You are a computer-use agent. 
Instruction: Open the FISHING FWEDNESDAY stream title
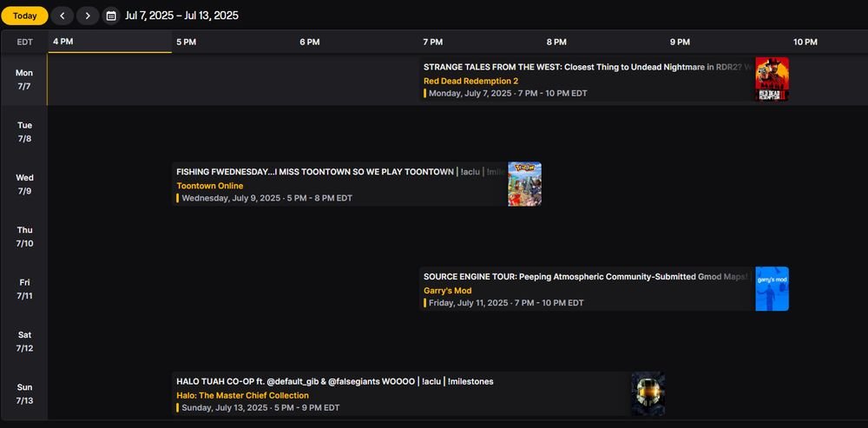[340, 172]
